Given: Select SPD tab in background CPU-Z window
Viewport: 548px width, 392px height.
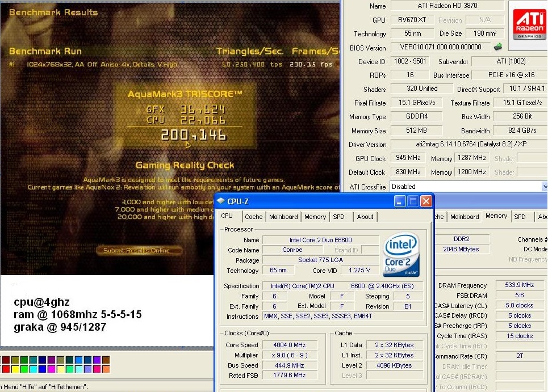Looking at the screenshot, I should pos(520,217).
